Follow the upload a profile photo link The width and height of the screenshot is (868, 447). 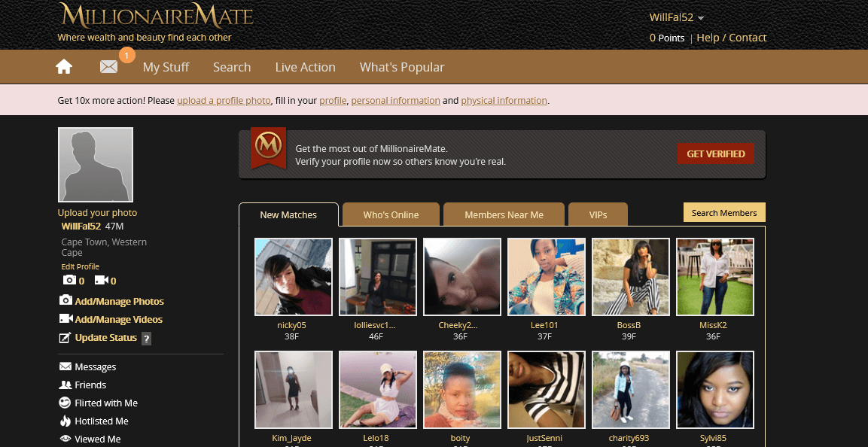pos(224,101)
